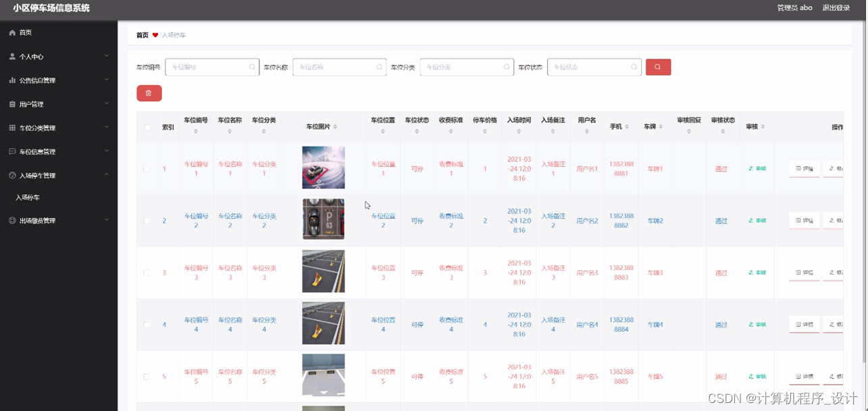The width and height of the screenshot is (868, 411).
Task: Check the checkbox for row index 4
Action: (x=147, y=325)
